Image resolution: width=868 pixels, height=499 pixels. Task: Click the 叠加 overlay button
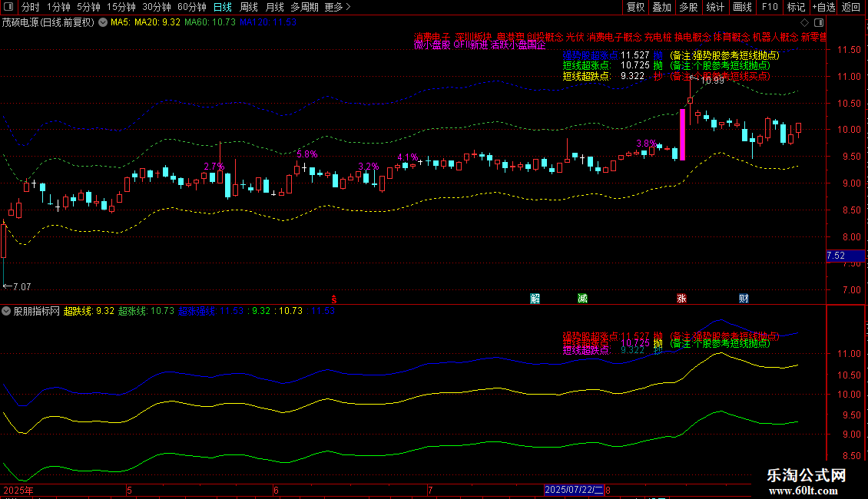pyautogui.click(x=661, y=7)
